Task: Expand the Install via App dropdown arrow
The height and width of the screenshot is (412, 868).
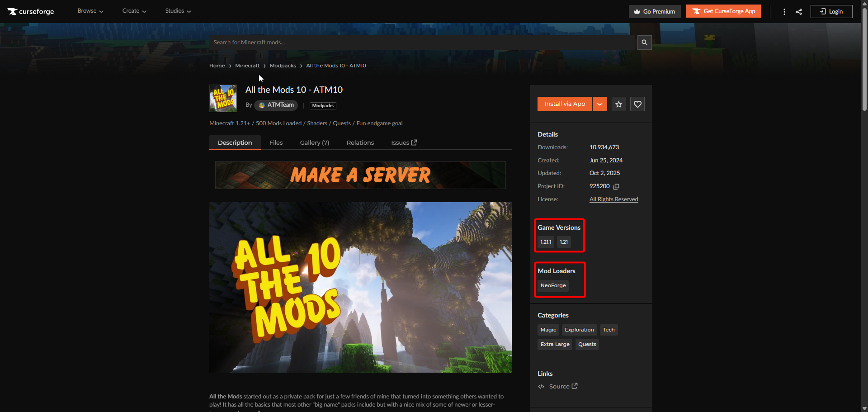Action: click(x=599, y=104)
